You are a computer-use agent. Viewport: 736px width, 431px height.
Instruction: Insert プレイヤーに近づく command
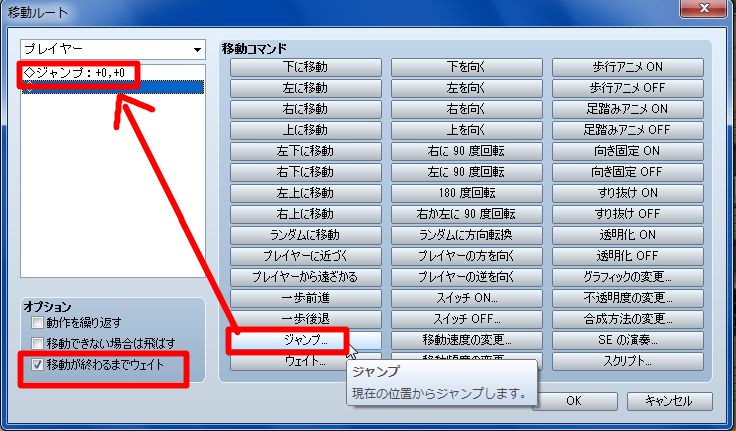click(x=306, y=256)
